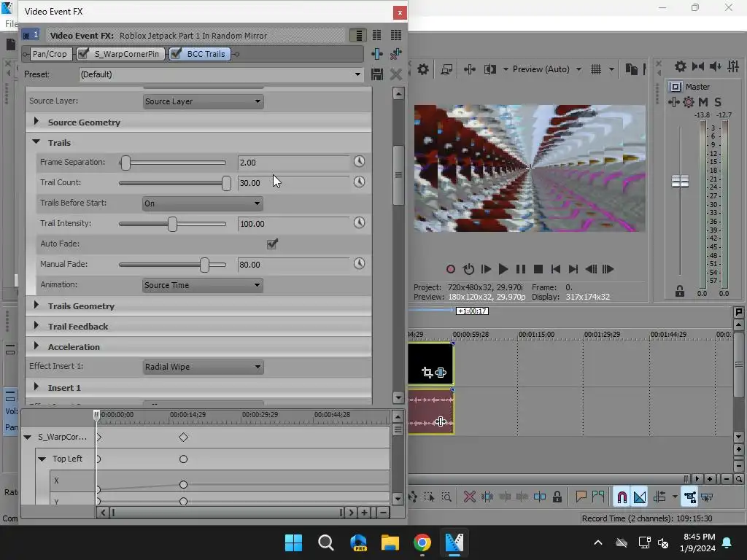Click the Preview on External Monitor icon
The width and height of the screenshot is (747, 560).
point(446,69)
